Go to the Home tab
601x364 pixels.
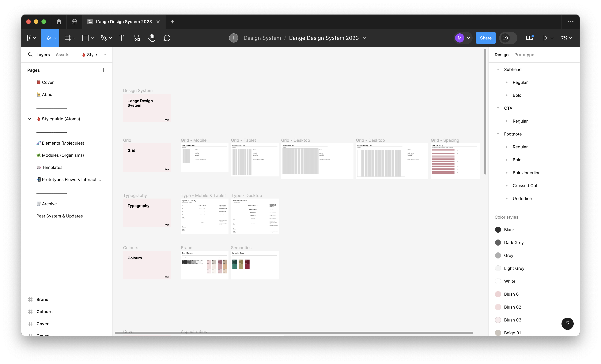(59, 22)
